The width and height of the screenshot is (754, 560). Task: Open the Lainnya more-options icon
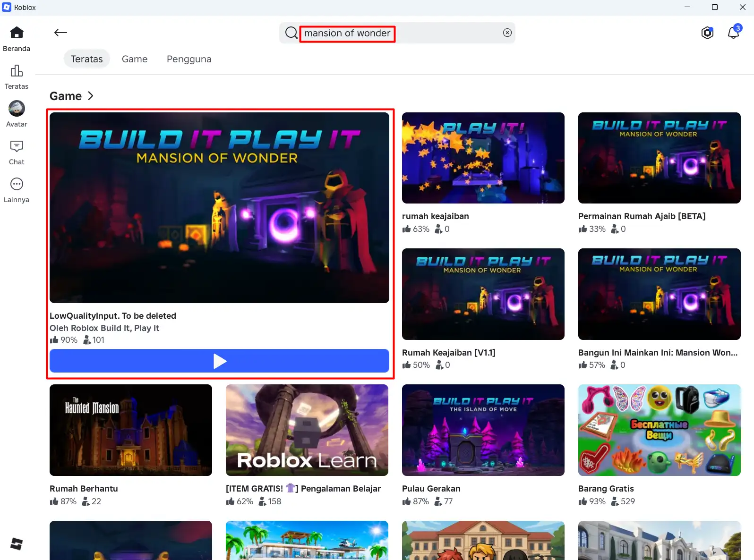17,184
